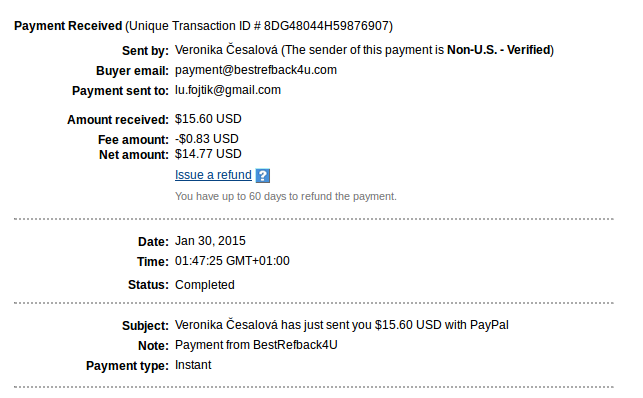Click the Issue a refund link

[213, 175]
